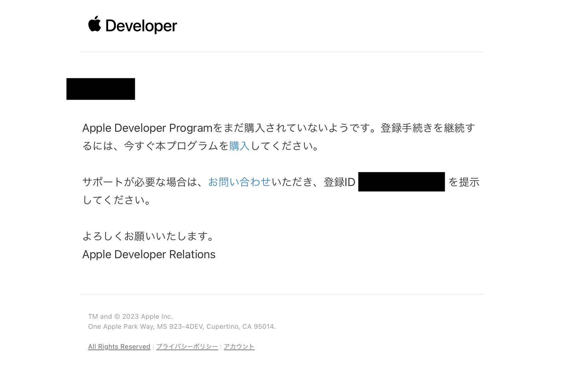This screenshot has width=581, height=392.
Task: Open the blue 購入 purchase link
Action: pos(239,146)
